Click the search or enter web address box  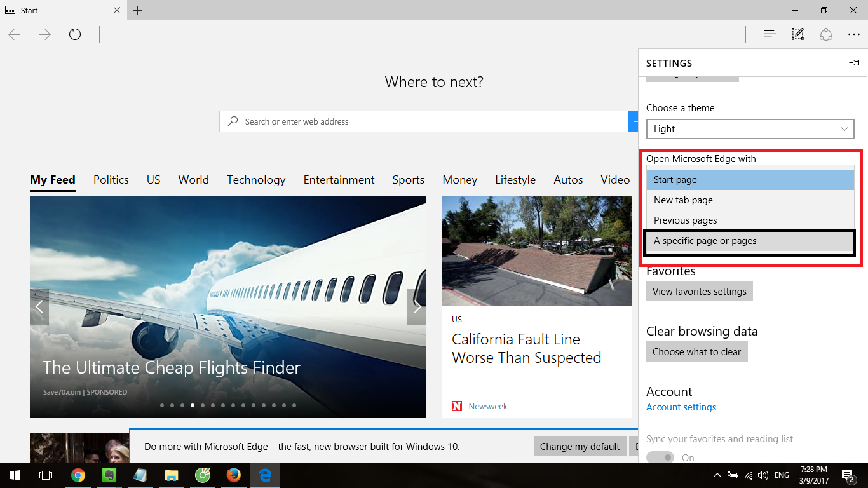coord(424,121)
